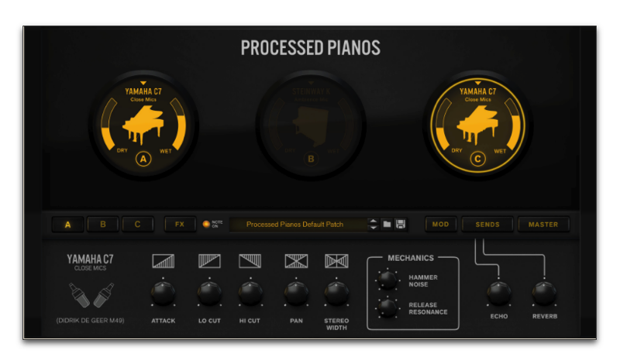Click the grand piano icon in layer A
The height and width of the screenshot is (364, 620).
(x=143, y=125)
